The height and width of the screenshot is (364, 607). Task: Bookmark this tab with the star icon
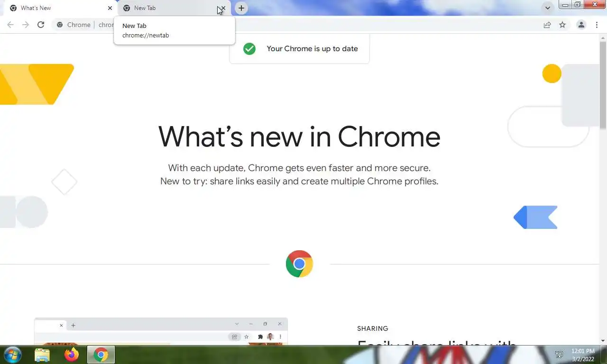[x=562, y=25]
